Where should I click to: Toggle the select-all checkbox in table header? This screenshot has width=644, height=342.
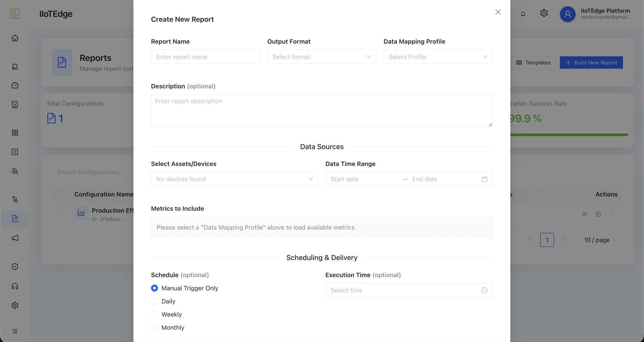click(60, 194)
